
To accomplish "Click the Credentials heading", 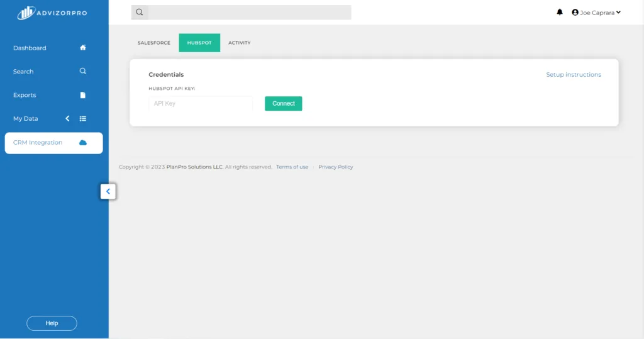I will click(166, 74).
